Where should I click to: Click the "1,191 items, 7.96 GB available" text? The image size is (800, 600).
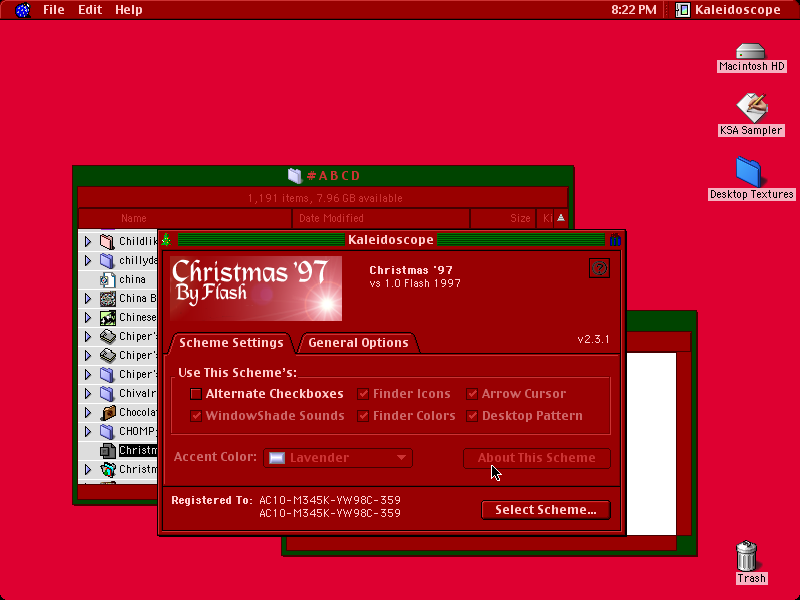pos(325,198)
